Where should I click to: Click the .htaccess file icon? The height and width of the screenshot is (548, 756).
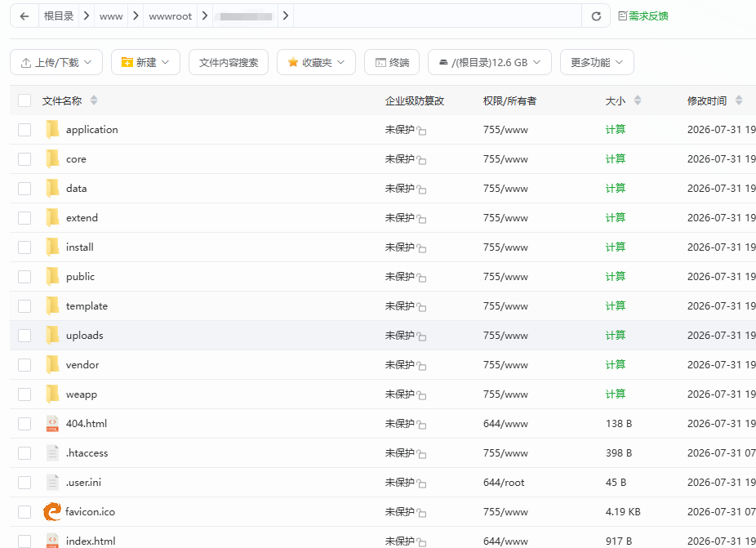52,453
